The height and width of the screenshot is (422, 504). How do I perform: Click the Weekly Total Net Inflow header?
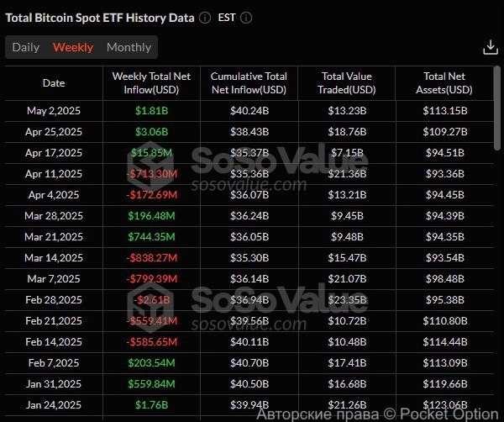pos(151,83)
